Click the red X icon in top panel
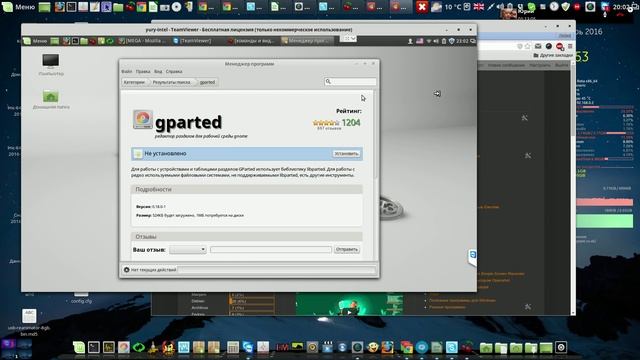 coord(422,7)
